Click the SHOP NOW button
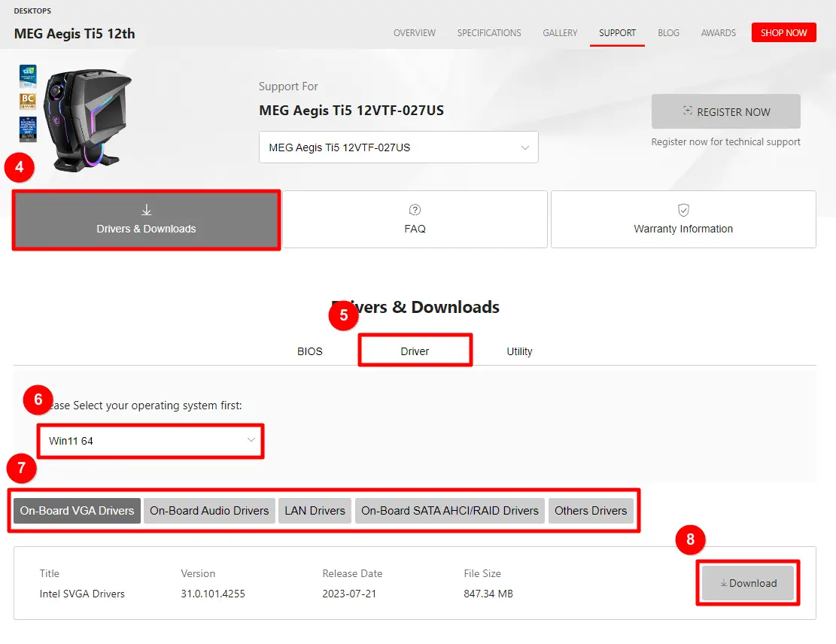This screenshot has height=644, width=836. [x=784, y=32]
